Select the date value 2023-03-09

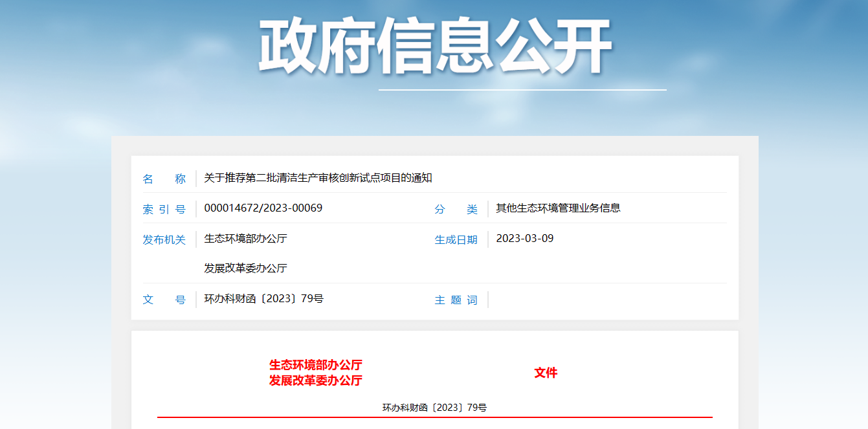coord(524,239)
